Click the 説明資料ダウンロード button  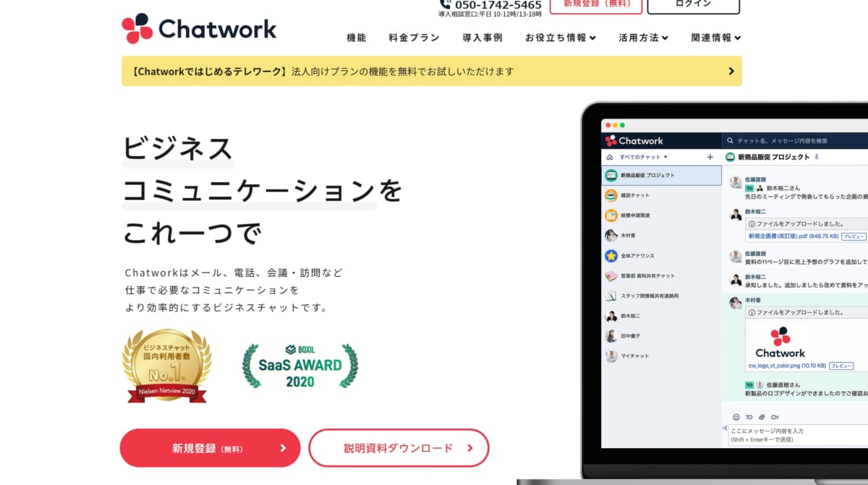399,448
